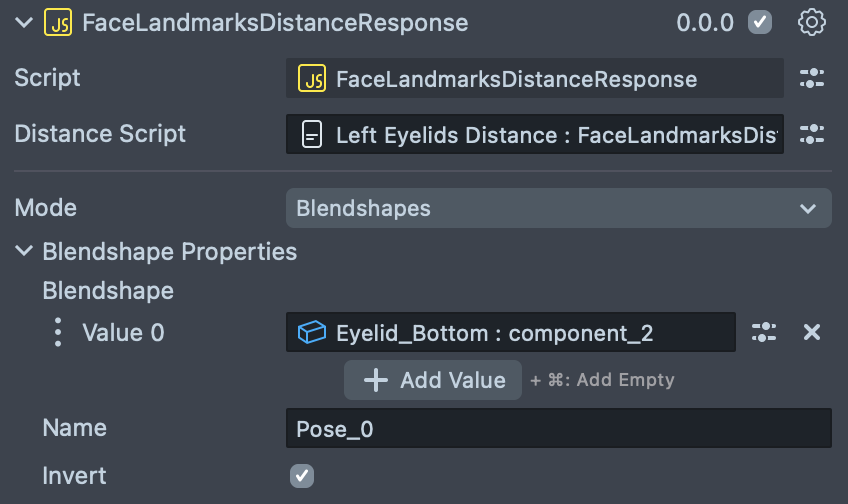848x504 pixels.
Task: Open the component settings gear
Action: coord(811,22)
